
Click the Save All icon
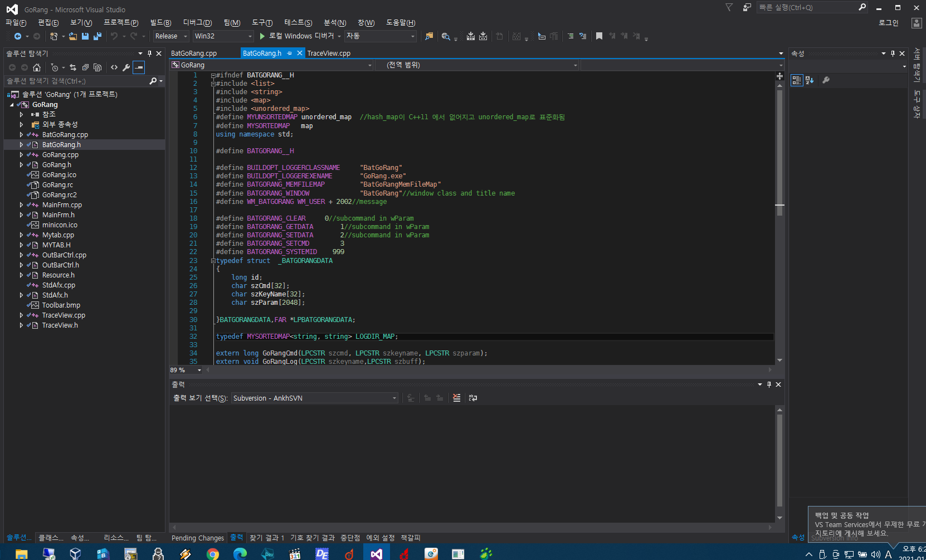(98, 36)
